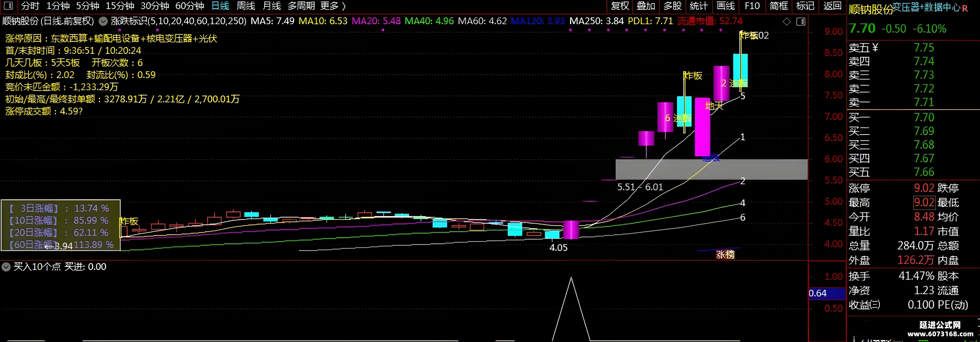
Task: Expand the 买入10个点 sub-indicator dropdown
Action: click(x=6, y=267)
